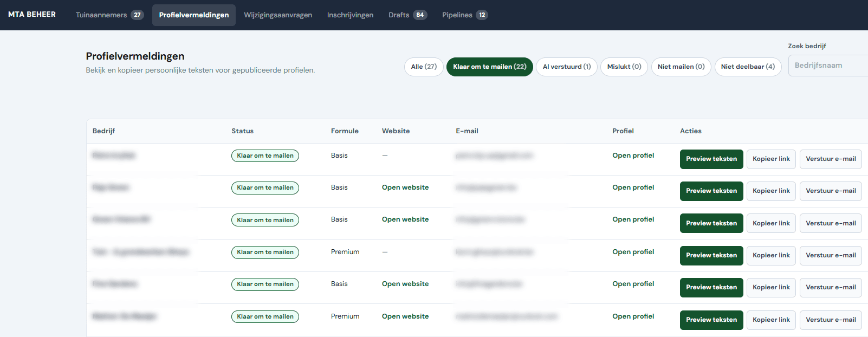Open the Pipelines tab
Viewport: 868px width, 337px height.
pos(465,15)
